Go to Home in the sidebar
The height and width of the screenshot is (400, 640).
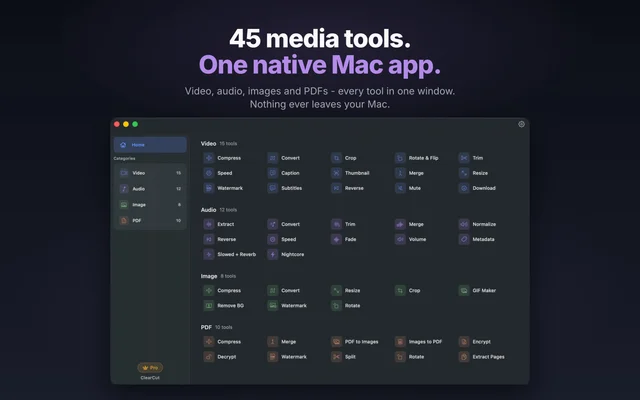(x=150, y=145)
